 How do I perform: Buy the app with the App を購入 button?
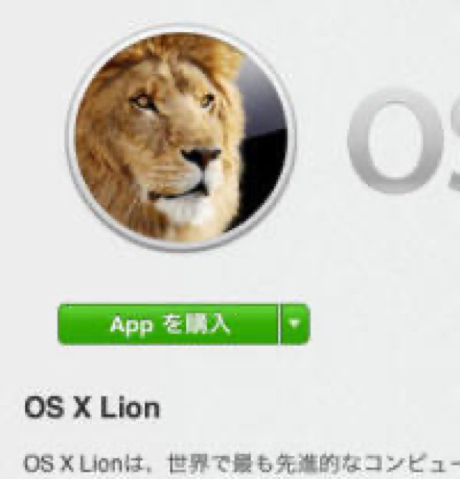tap(168, 324)
